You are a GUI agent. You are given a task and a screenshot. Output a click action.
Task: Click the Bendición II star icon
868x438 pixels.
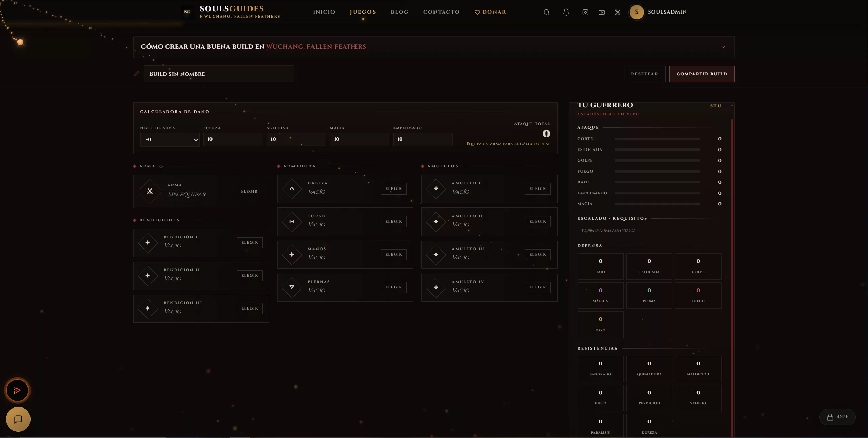[148, 276]
